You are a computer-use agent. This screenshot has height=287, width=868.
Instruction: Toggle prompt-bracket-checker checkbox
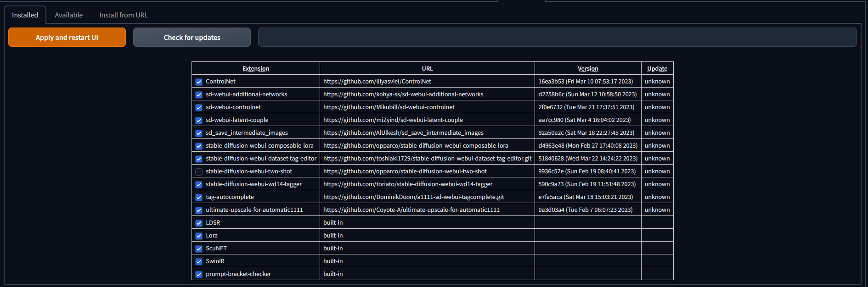coord(199,274)
